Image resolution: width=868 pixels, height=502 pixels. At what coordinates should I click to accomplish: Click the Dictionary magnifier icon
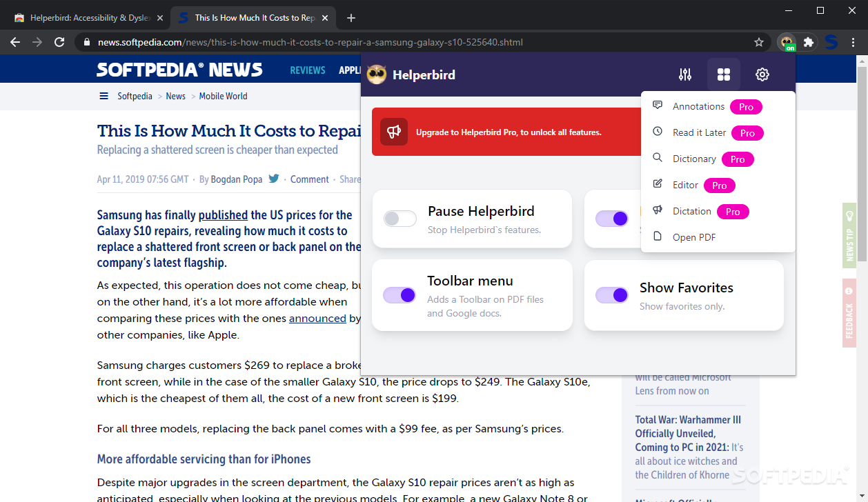click(x=658, y=158)
